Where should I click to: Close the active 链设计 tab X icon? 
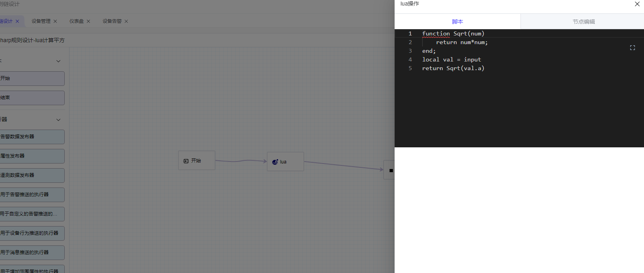pos(17,21)
